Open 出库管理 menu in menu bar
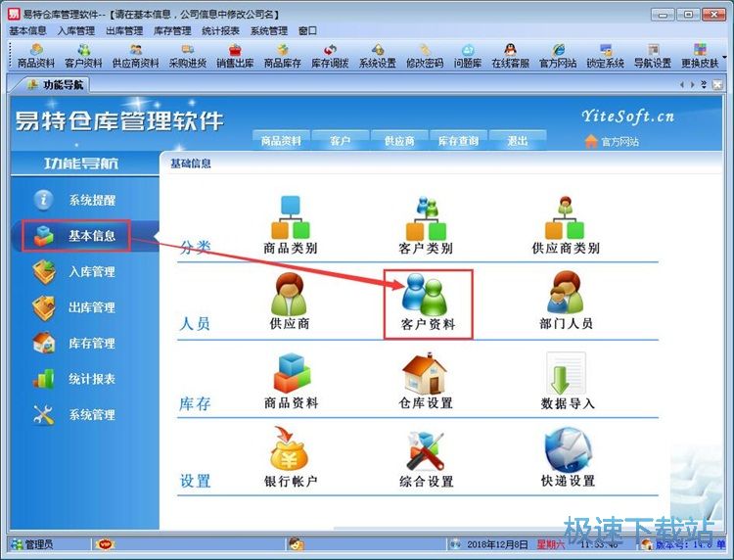This screenshot has width=734, height=560. tap(124, 31)
